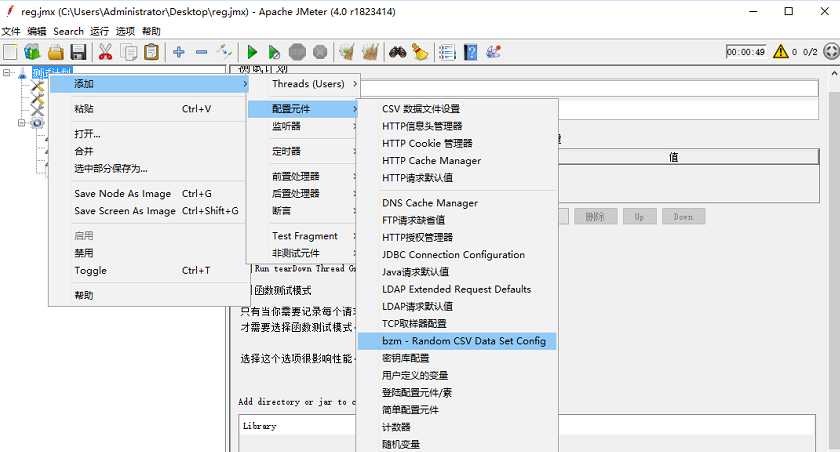Open the Function Helper dialog icon

[x=447, y=52]
